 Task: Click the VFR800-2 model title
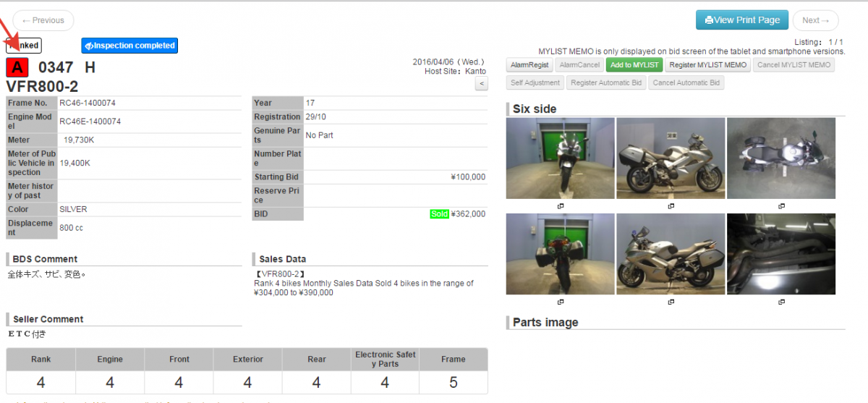pos(43,87)
